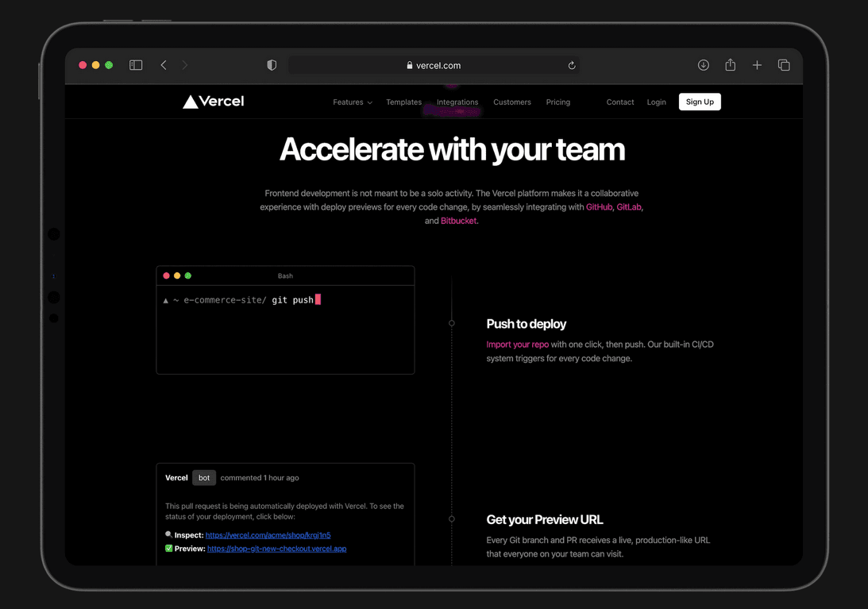868x609 pixels.
Task: Click the Login link
Action: coord(656,102)
